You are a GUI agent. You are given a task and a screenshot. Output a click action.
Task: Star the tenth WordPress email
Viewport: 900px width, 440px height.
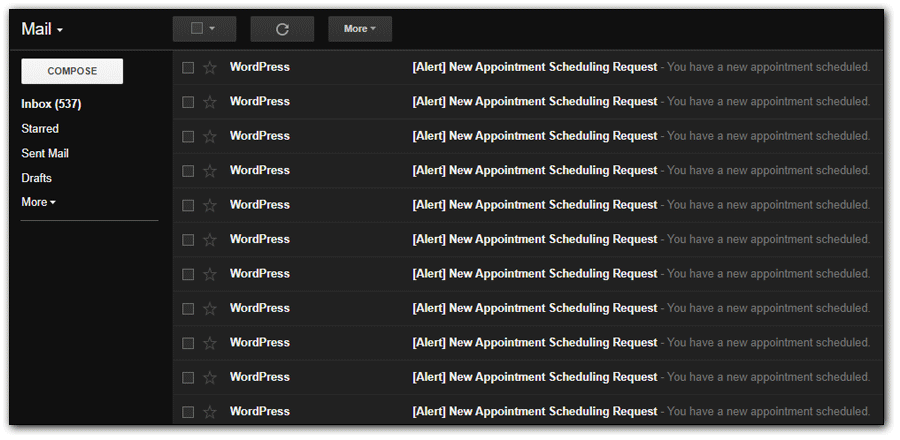click(210, 377)
